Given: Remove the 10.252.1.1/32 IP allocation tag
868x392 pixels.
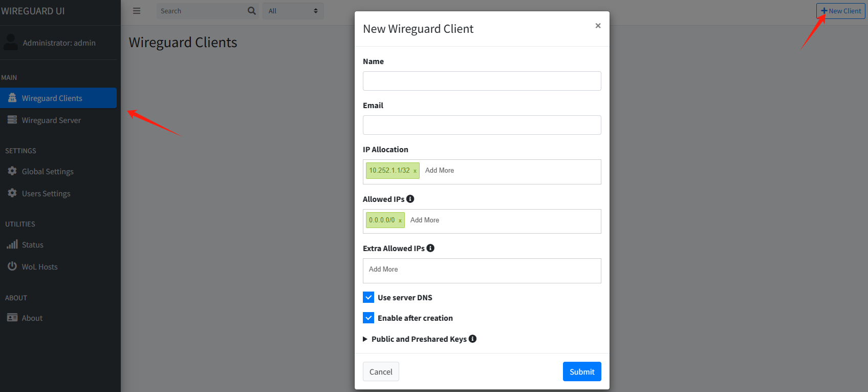Looking at the screenshot, I should click(x=415, y=171).
